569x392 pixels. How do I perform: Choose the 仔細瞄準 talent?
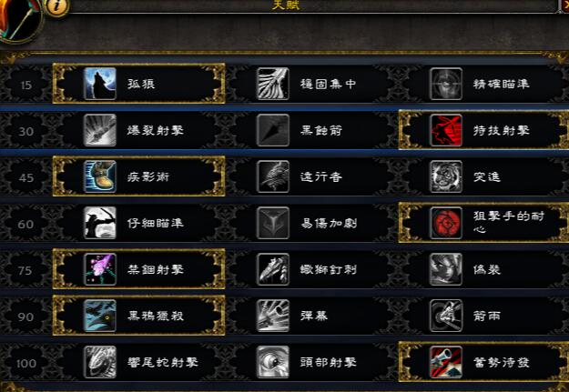[139, 223]
